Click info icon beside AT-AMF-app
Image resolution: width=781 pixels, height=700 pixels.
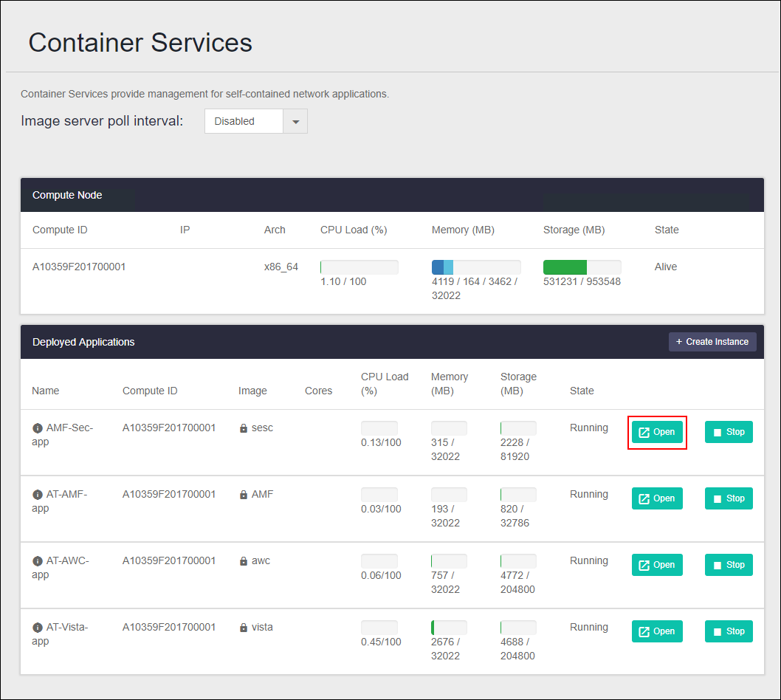38,495
